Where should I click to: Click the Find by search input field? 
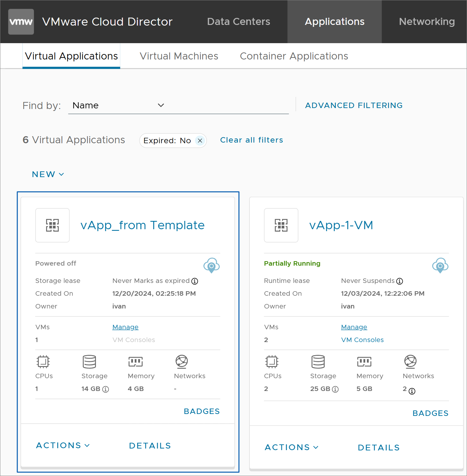click(x=228, y=105)
